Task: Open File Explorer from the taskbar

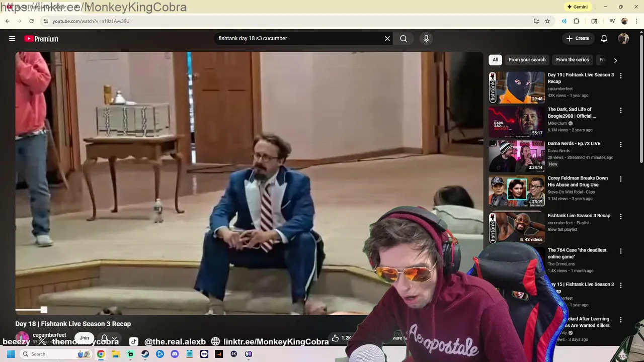Action: tap(116, 354)
